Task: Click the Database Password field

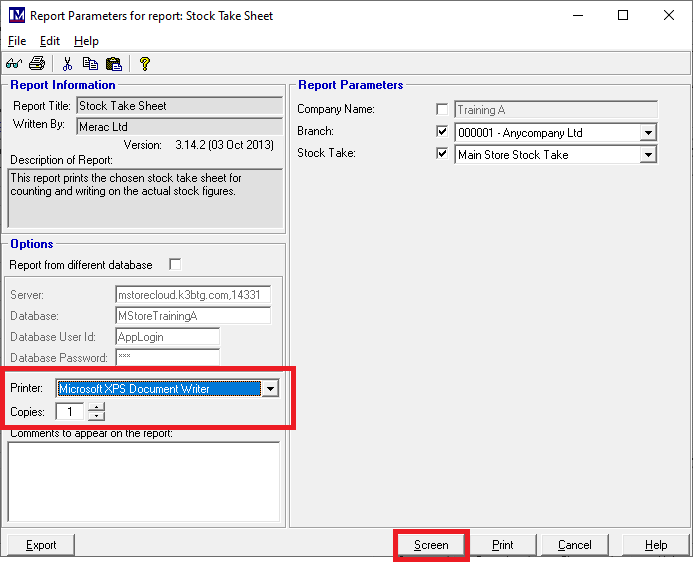Action: tap(168, 358)
